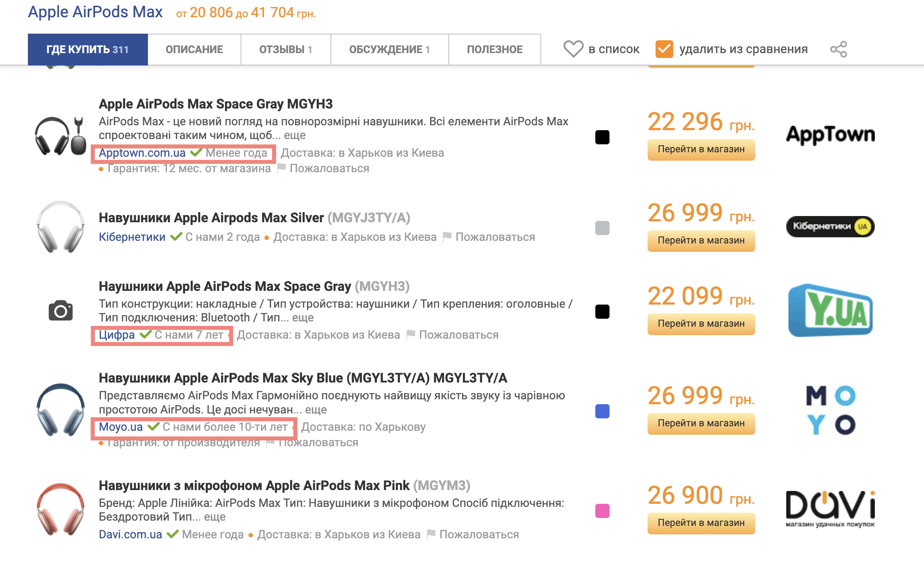Click the Davi store logo
This screenshot has width=924, height=564.
click(831, 509)
